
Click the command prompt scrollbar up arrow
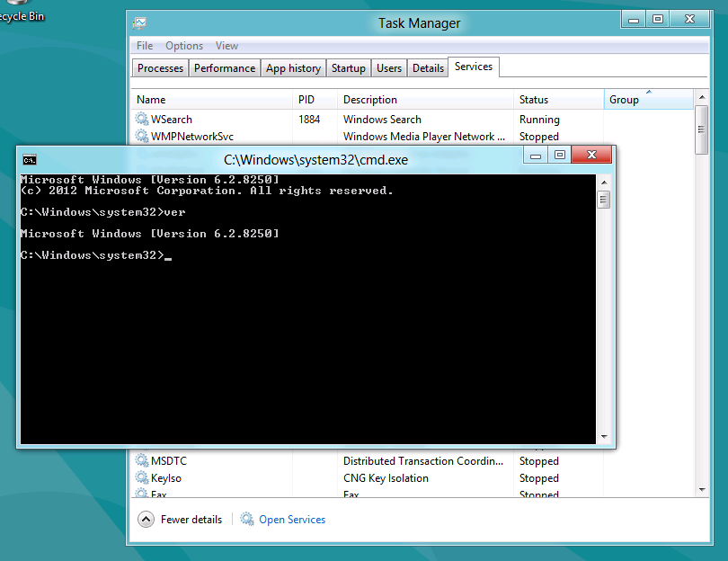(x=604, y=182)
